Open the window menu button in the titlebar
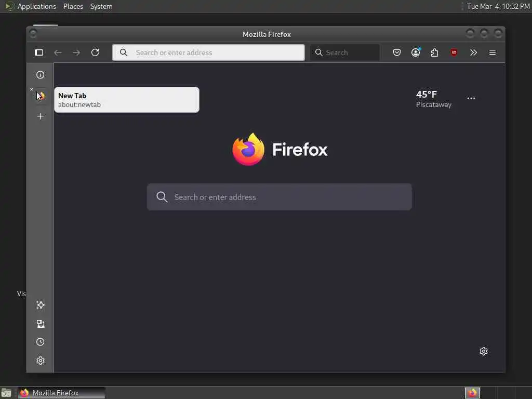Screen dimensions: 532x399 pos(33,34)
